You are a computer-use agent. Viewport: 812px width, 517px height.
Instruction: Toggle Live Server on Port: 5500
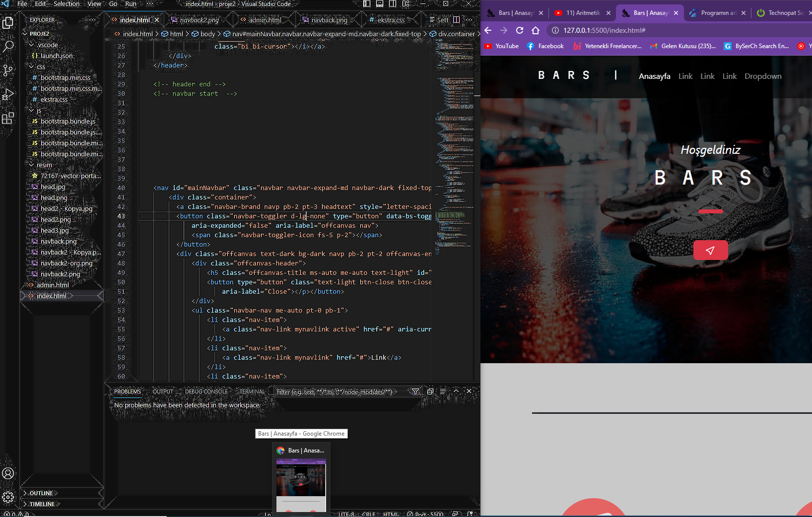tap(425, 514)
